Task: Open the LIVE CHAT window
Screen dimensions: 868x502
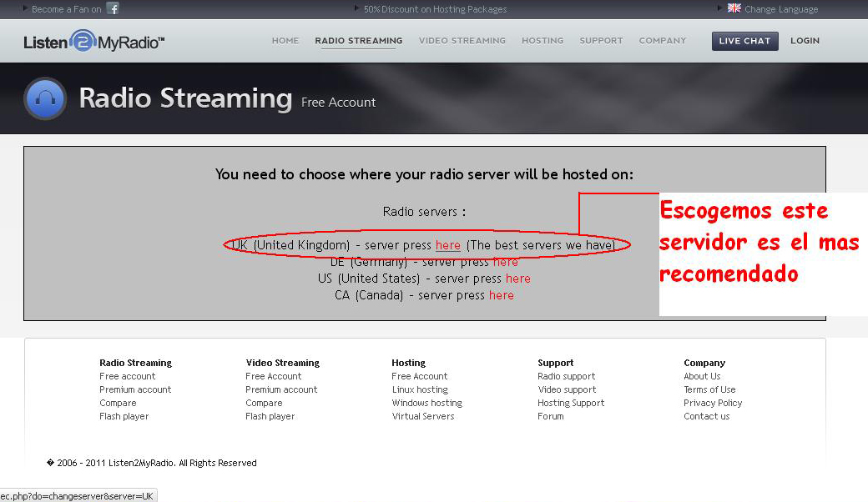Action: pos(744,40)
